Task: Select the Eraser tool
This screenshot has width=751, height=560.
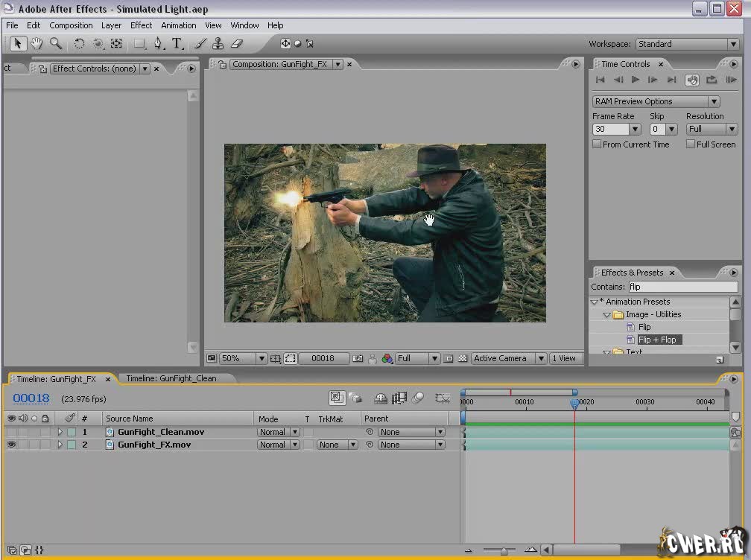Action: (238, 44)
